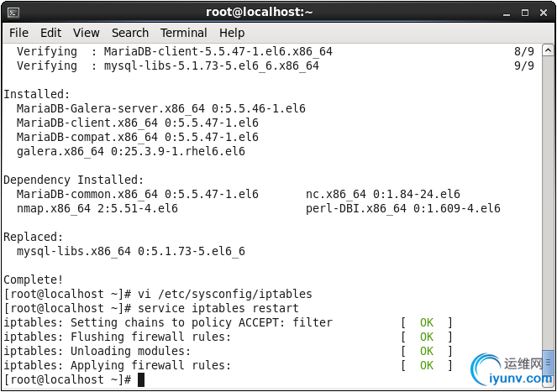Screen dimensions: 557x392
Task: Open the File menu
Action: click(18, 33)
